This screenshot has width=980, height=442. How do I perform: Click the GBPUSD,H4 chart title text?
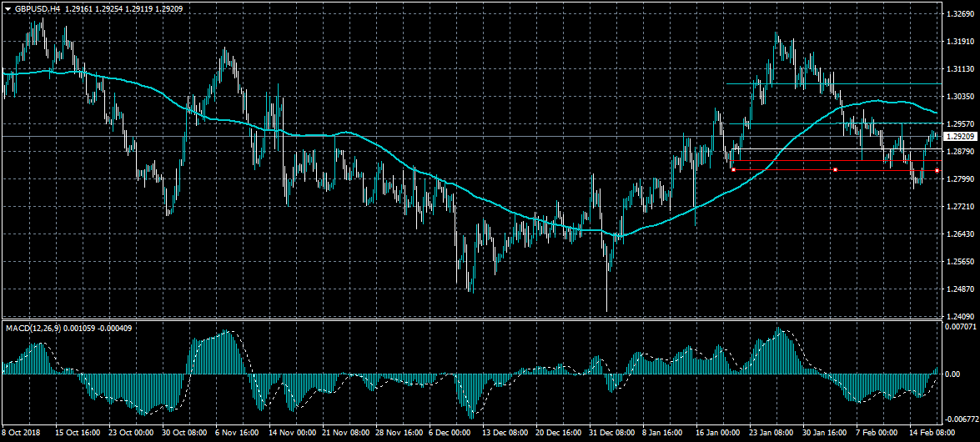point(36,8)
